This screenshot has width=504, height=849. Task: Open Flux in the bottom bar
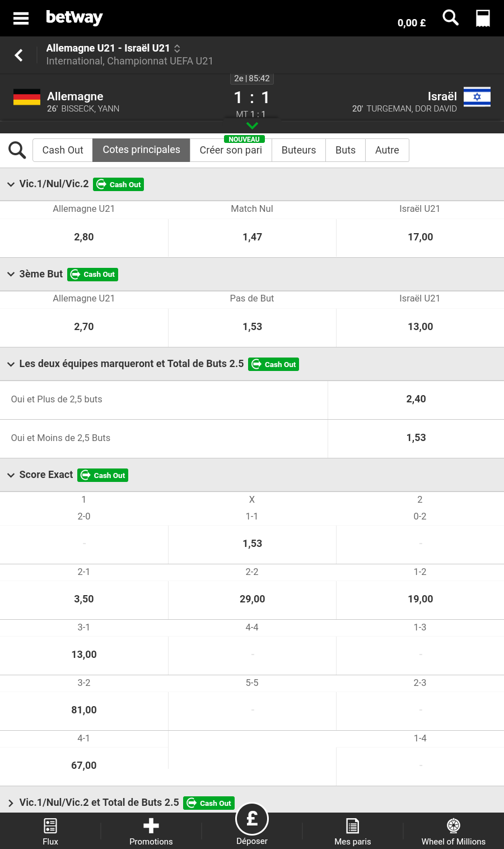click(x=50, y=831)
